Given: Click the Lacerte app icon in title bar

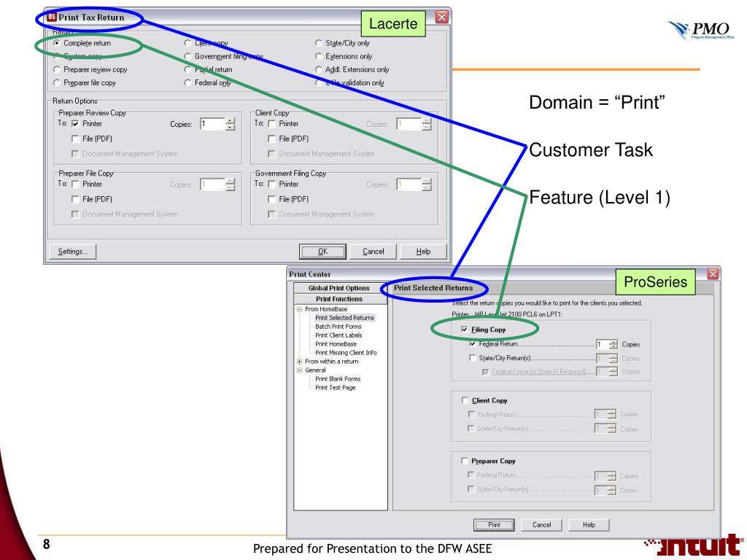Looking at the screenshot, I should point(52,17).
